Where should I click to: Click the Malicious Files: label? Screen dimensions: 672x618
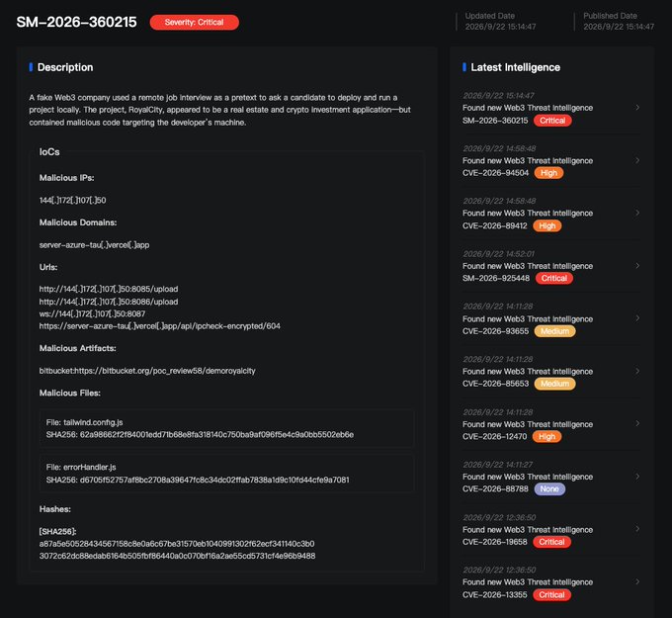pos(70,393)
